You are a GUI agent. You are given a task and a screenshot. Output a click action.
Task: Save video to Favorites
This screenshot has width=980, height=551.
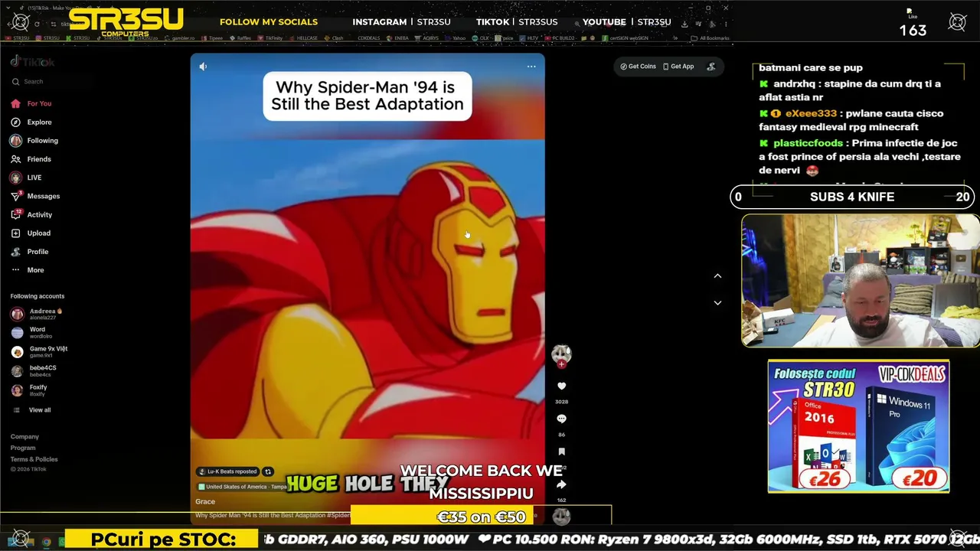point(561,452)
